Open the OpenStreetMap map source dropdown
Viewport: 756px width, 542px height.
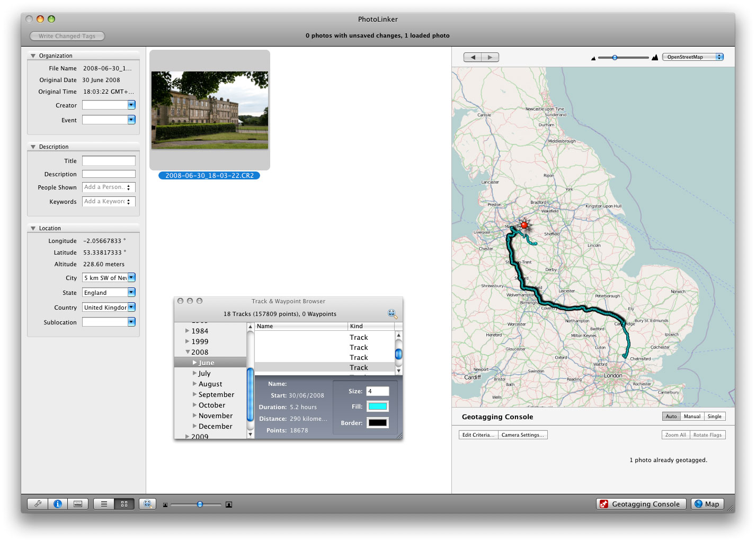point(692,57)
